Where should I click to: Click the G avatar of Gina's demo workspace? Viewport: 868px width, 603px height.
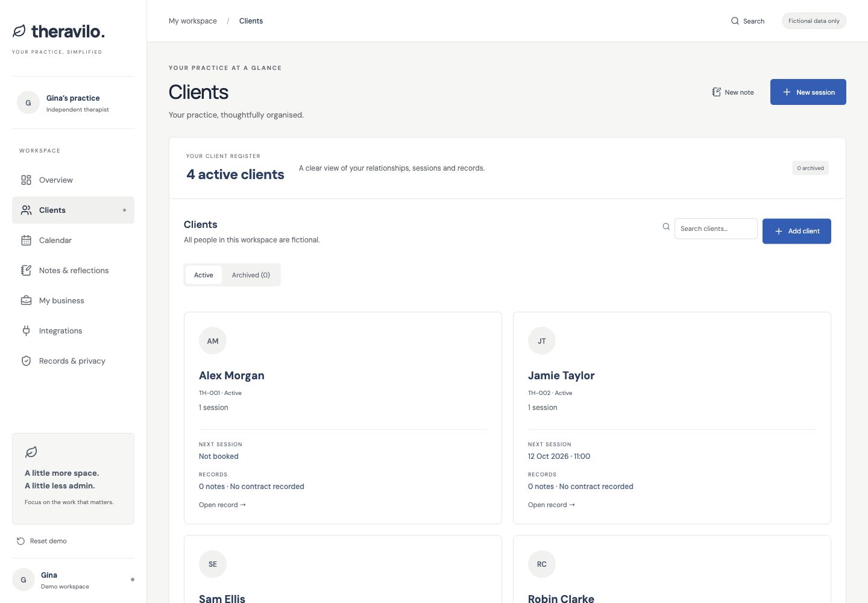[24, 579]
